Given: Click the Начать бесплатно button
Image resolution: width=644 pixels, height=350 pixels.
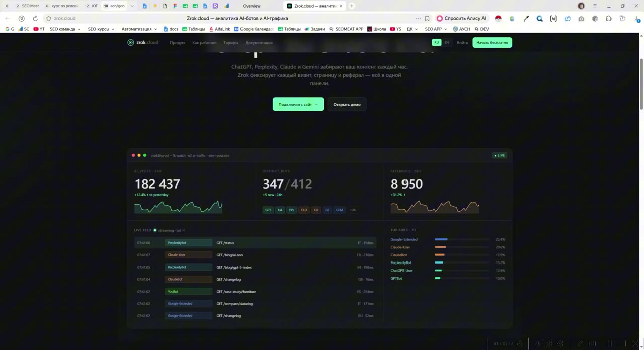Looking at the screenshot, I should [492, 43].
